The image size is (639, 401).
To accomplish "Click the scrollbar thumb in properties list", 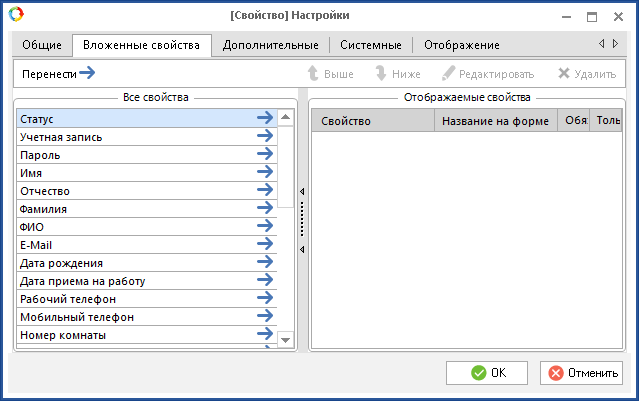I will 285,167.
